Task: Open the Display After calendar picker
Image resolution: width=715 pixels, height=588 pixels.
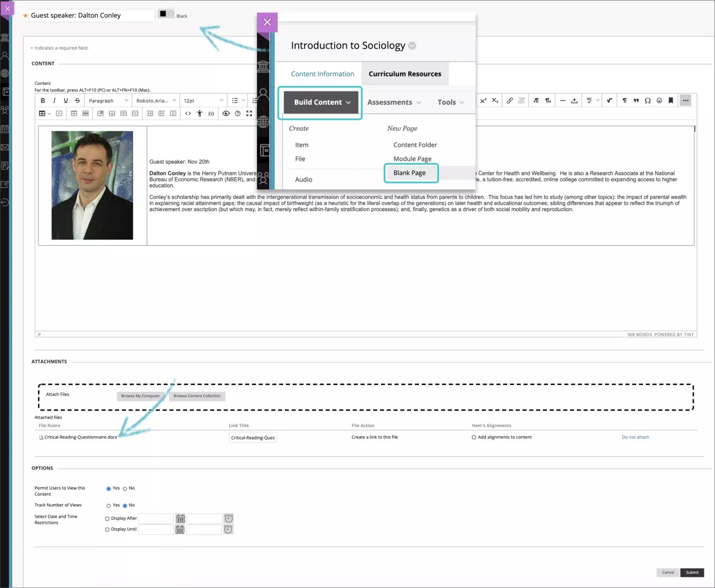Action: coord(180,519)
